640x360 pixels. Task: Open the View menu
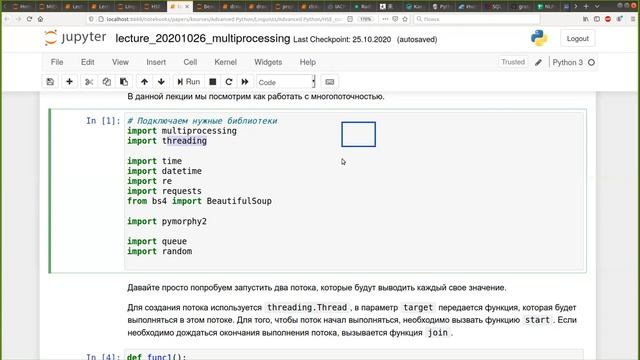(x=120, y=62)
